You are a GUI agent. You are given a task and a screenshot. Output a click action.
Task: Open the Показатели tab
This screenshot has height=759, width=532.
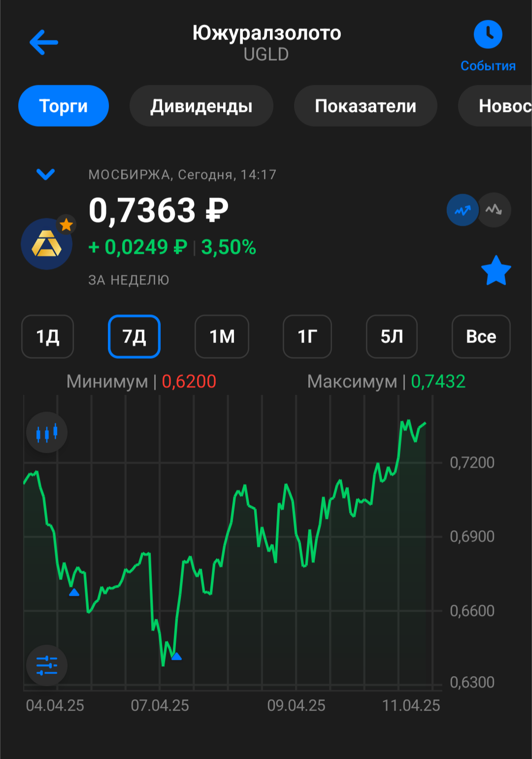click(x=366, y=106)
